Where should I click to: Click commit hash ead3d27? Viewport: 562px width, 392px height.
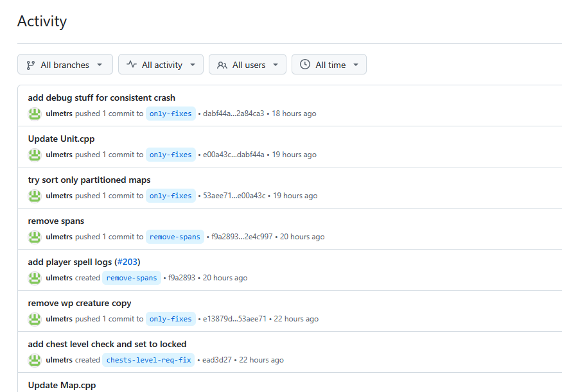(x=217, y=360)
